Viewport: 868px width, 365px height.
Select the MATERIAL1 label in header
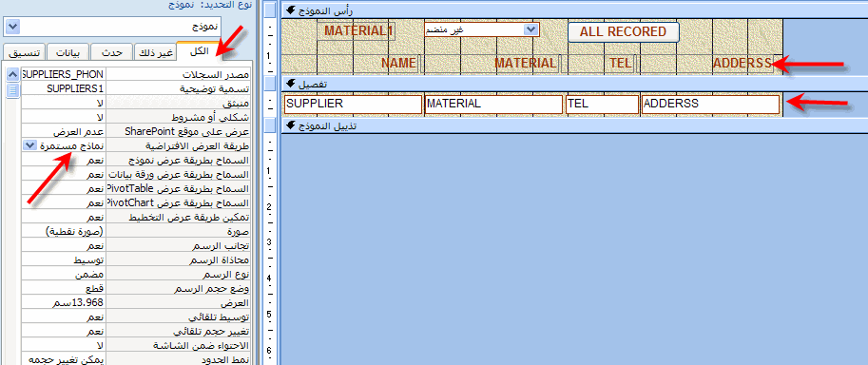pos(357,31)
